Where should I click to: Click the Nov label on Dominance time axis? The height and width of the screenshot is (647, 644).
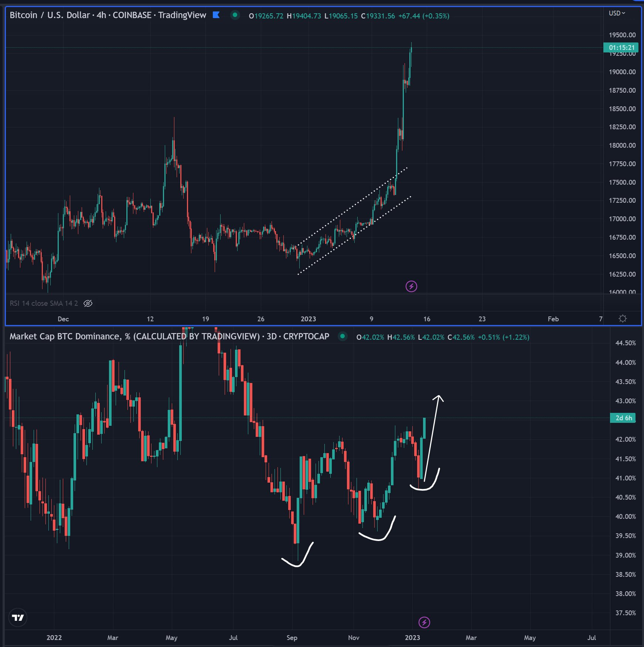click(354, 638)
